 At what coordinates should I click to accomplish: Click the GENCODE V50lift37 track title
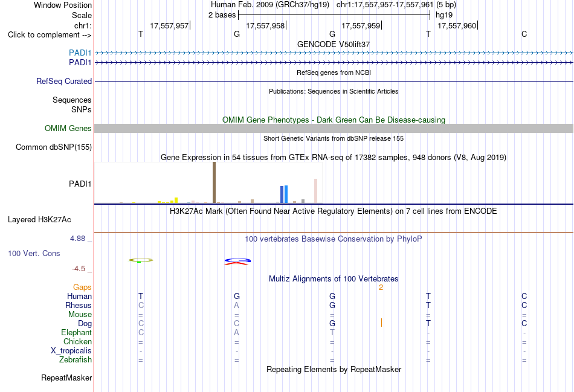tap(334, 44)
